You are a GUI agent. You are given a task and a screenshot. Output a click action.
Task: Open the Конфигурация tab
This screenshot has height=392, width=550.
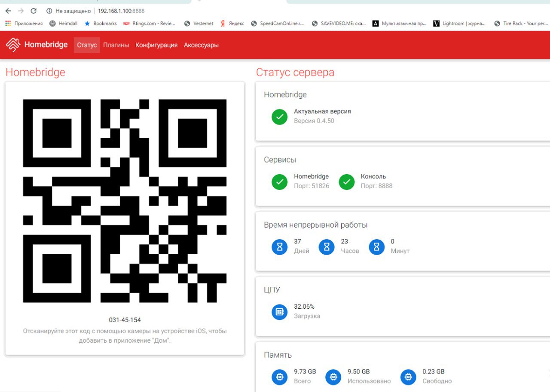tap(156, 45)
